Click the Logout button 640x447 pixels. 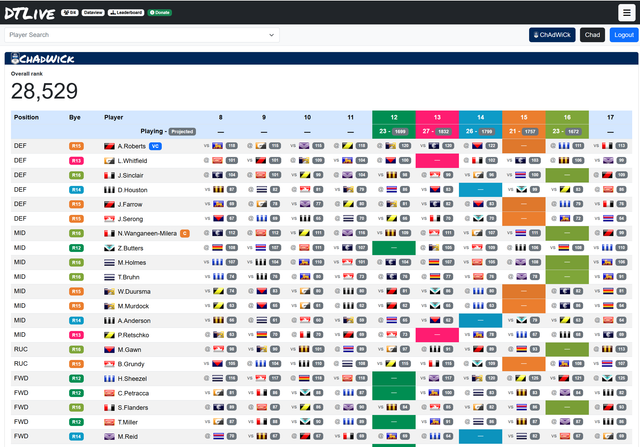point(623,34)
